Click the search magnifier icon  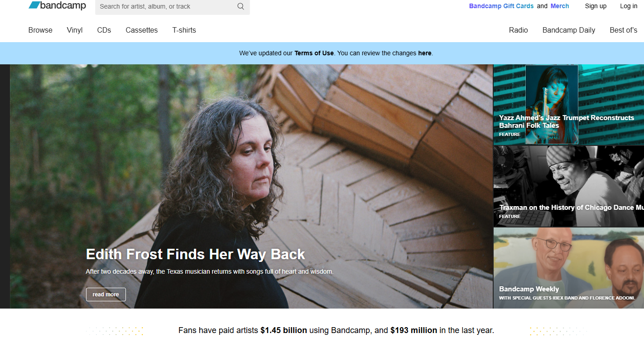click(x=240, y=6)
